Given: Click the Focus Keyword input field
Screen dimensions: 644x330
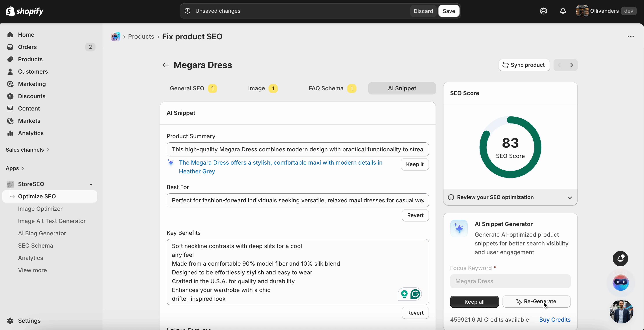Looking at the screenshot, I should coord(510,281).
